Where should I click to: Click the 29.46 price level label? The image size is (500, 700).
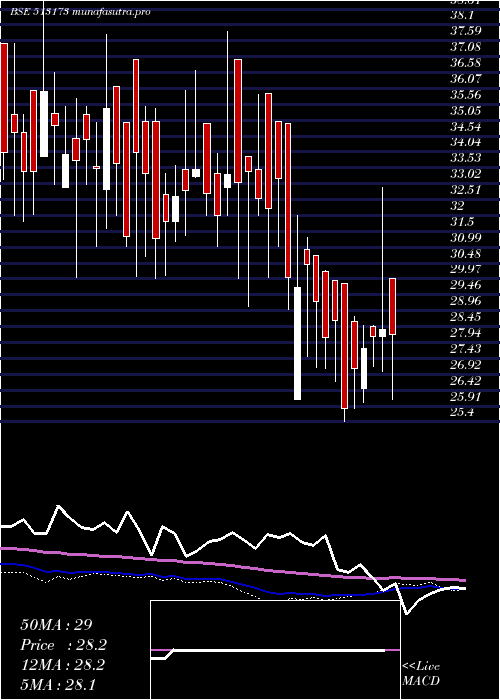pos(466,285)
